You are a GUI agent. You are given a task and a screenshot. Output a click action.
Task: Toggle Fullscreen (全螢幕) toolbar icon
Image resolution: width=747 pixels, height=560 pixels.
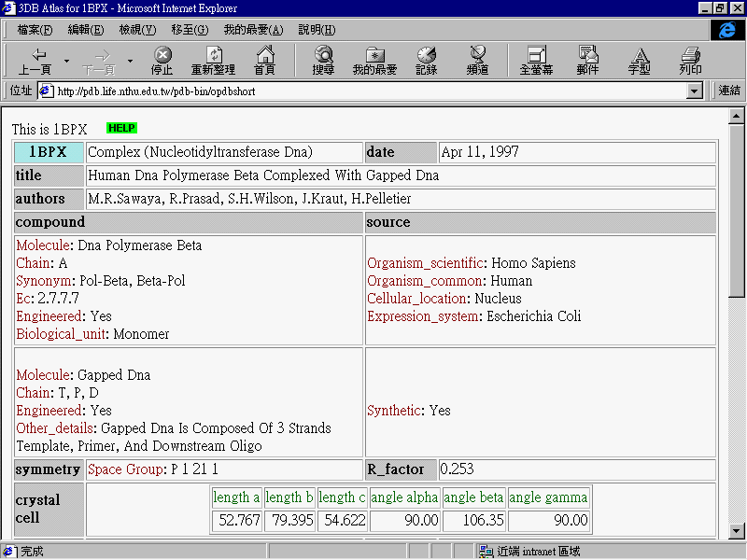(536, 61)
